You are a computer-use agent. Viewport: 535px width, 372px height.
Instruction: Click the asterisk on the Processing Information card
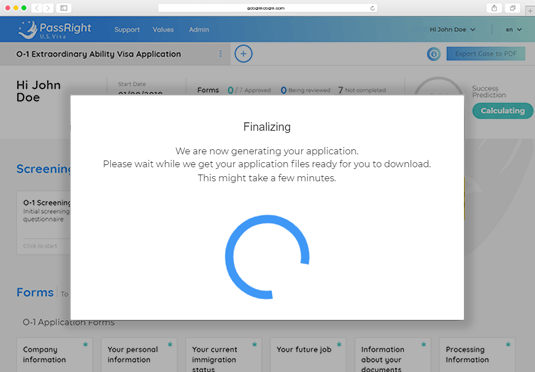[x=508, y=345]
